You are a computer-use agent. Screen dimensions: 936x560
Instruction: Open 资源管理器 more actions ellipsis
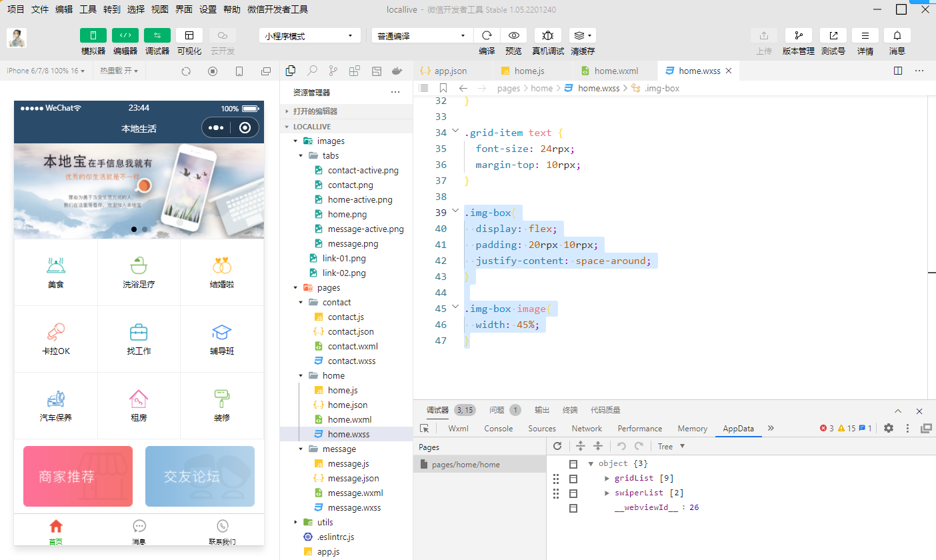395,93
